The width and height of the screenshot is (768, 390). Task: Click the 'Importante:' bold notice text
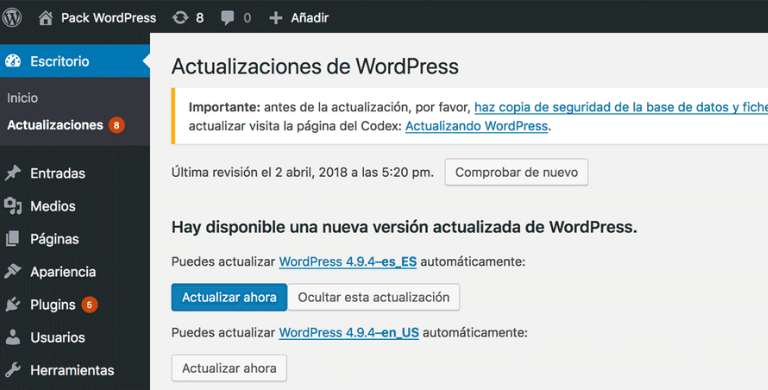click(224, 107)
